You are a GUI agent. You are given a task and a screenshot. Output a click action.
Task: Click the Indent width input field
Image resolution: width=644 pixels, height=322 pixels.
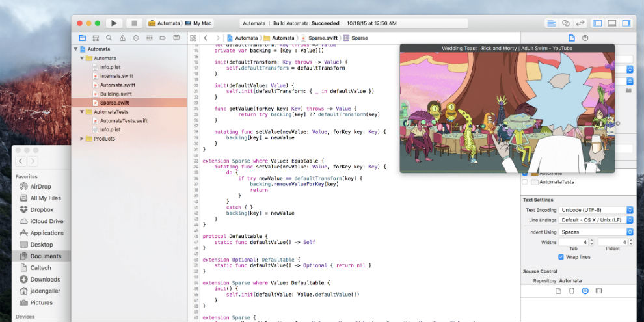click(613, 243)
